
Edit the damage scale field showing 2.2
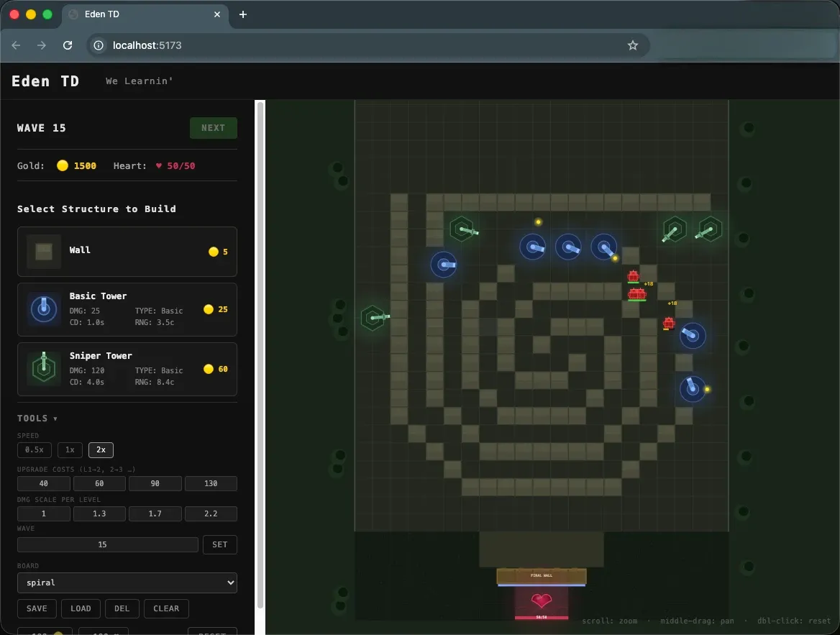[x=211, y=513]
